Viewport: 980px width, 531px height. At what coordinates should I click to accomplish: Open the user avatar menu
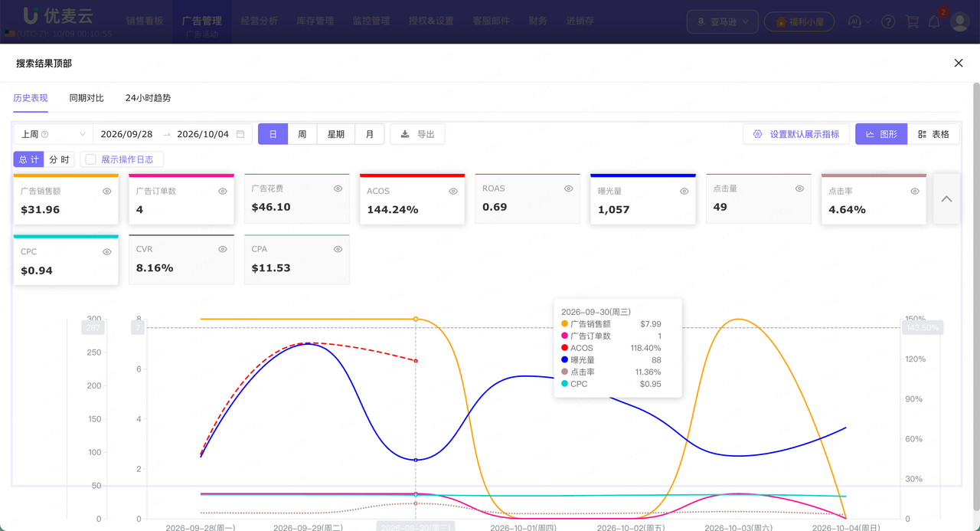960,21
